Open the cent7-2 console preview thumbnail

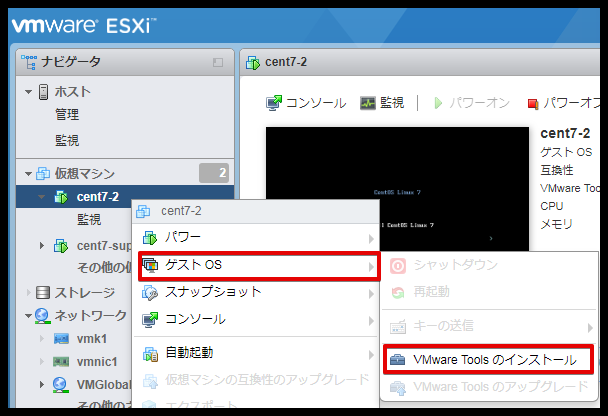pos(397,190)
